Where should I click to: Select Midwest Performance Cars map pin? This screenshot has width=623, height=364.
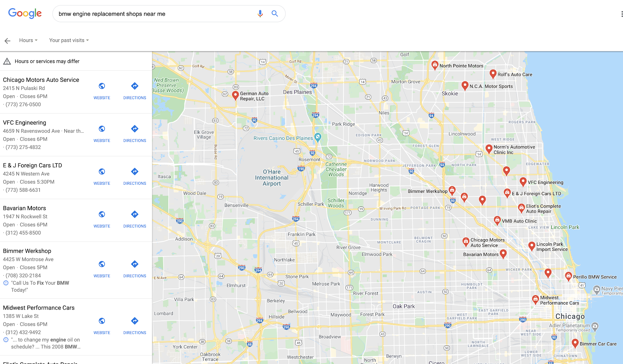(x=535, y=299)
